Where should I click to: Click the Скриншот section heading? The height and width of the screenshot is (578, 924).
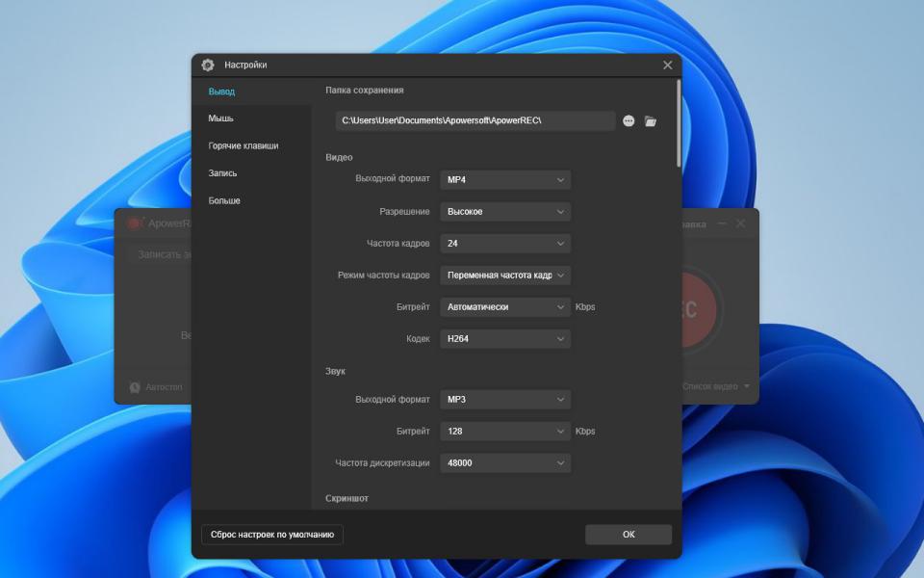346,498
